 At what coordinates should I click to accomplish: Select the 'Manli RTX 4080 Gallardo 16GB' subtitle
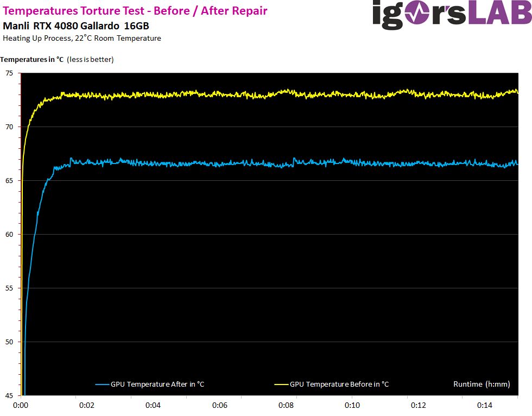[76, 26]
